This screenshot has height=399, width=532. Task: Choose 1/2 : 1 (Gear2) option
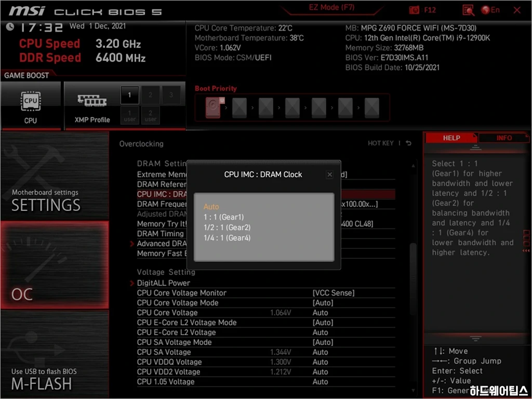click(227, 228)
